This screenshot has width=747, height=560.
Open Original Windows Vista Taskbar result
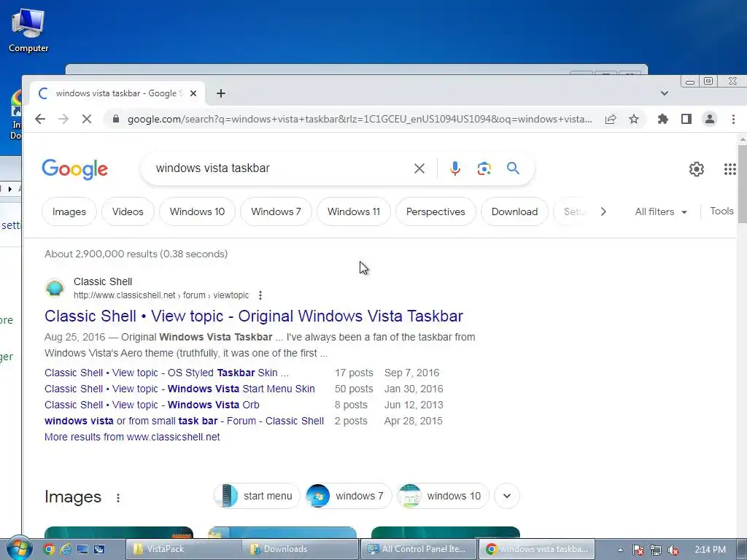[x=253, y=316]
